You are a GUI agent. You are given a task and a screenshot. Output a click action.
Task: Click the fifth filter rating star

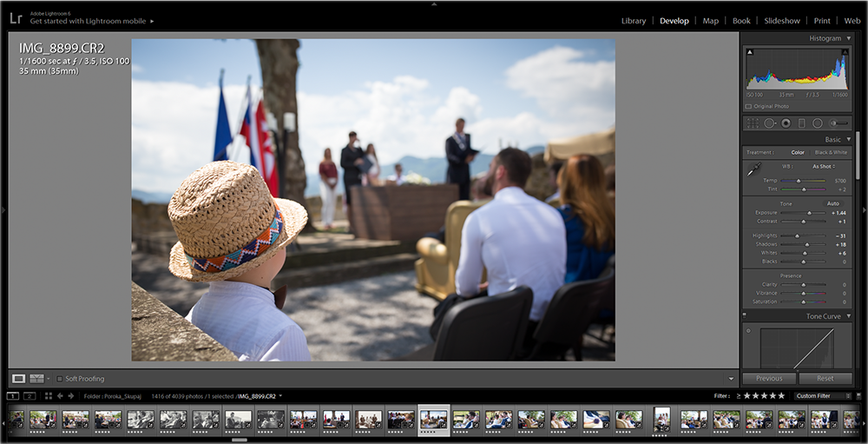(781, 395)
